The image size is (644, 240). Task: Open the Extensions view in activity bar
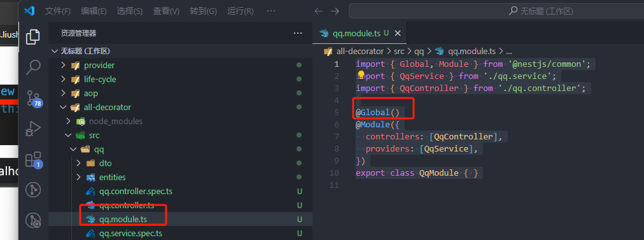coord(34,159)
